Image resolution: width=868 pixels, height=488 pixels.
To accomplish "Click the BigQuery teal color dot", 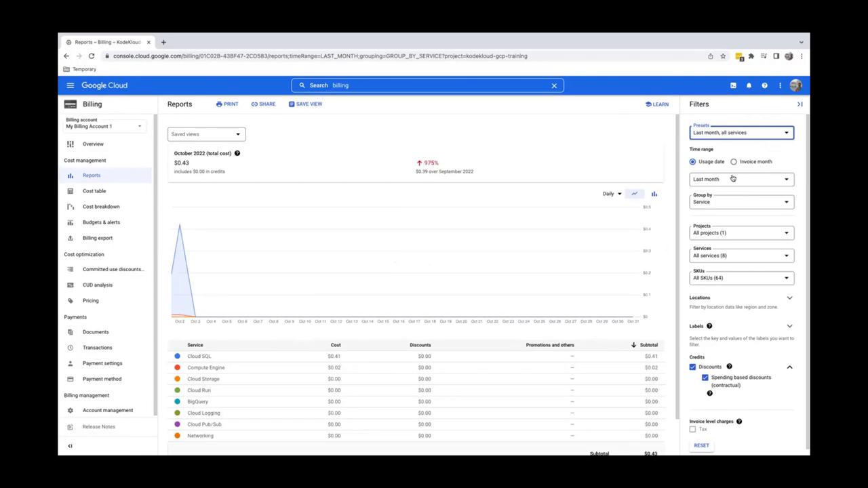I will [x=178, y=401].
